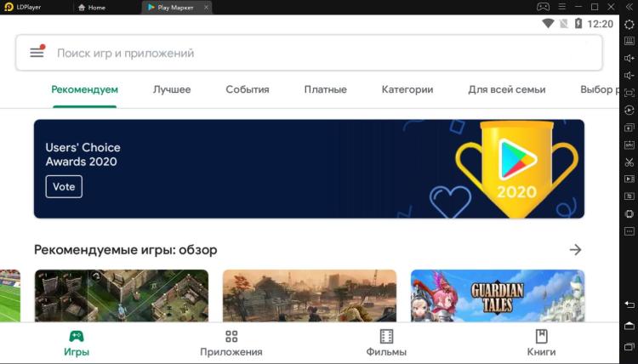Select Игры in bottom navigation

pyautogui.click(x=77, y=344)
